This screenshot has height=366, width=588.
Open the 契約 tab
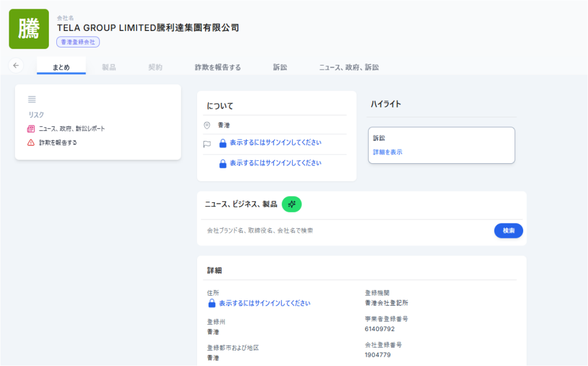point(155,67)
